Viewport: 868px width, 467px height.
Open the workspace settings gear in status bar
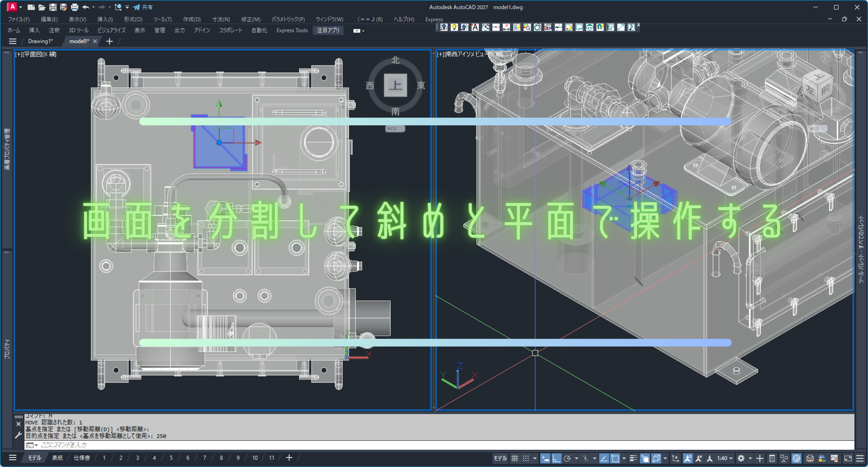tap(741, 458)
